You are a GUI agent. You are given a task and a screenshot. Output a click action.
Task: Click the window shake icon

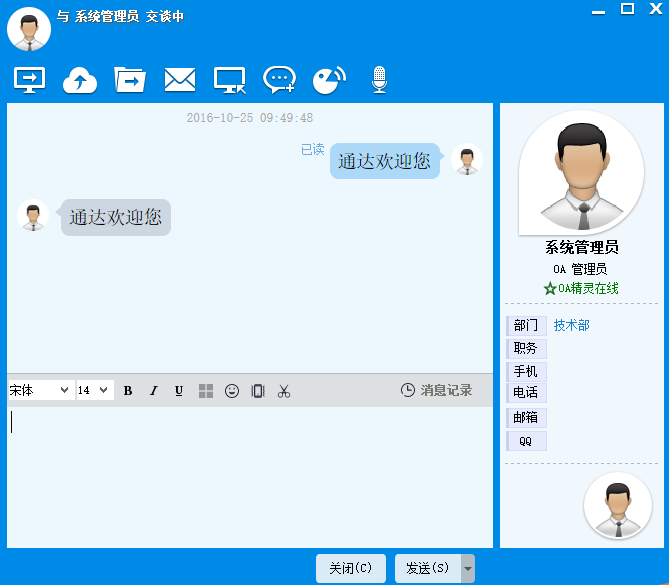coord(258,391)
